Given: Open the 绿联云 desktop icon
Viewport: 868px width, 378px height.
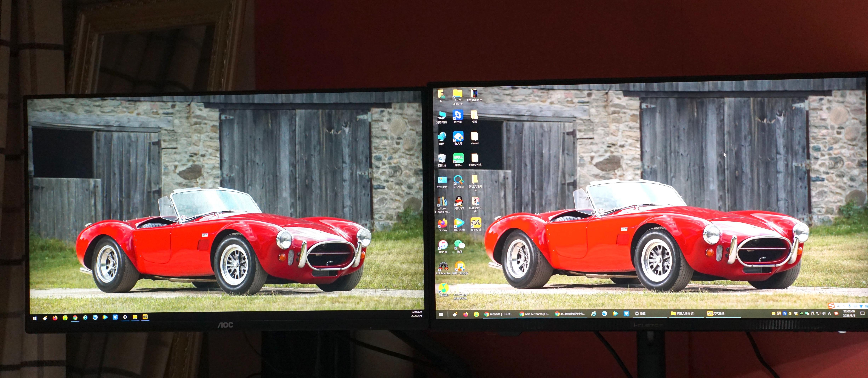Looking at the screenshot, I should click(x=458, y=158).
